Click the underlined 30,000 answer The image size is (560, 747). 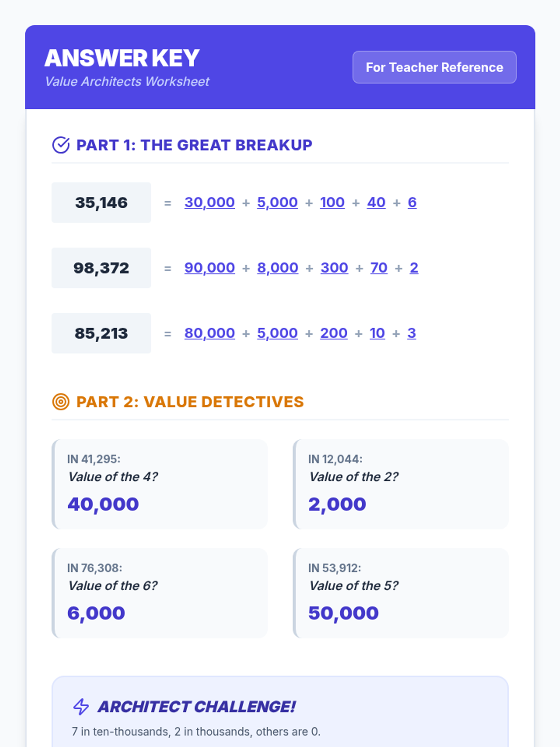(210, 203)
